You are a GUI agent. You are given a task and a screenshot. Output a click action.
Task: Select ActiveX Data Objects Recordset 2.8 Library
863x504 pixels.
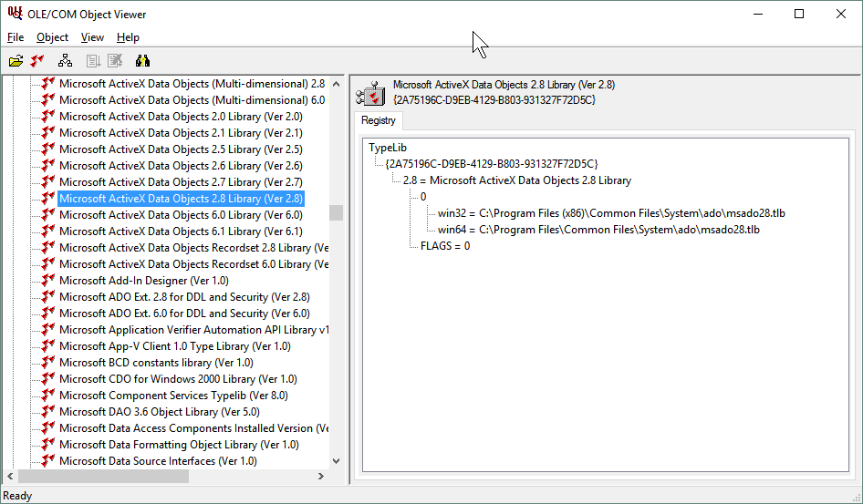coord(193,248)
